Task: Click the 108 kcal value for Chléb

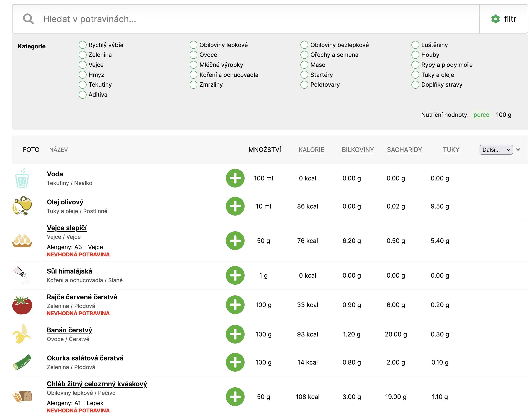Action: coord(307,397)
